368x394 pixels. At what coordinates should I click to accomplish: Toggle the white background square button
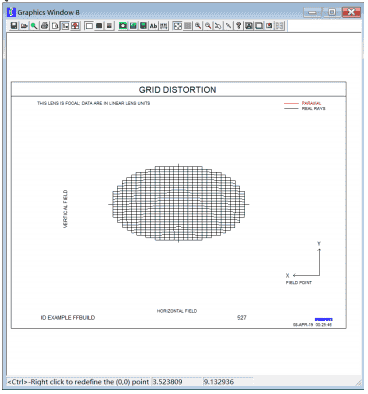(89, 26)
